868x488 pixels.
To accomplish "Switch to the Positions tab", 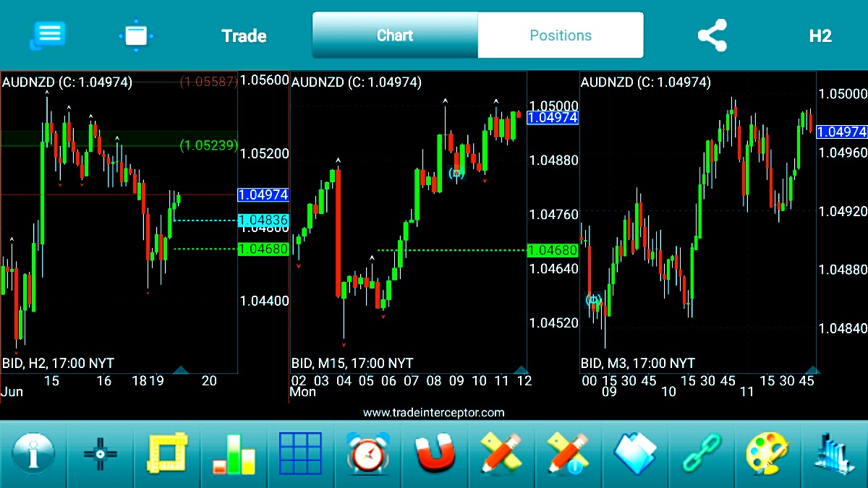I will tap(561, 35).
